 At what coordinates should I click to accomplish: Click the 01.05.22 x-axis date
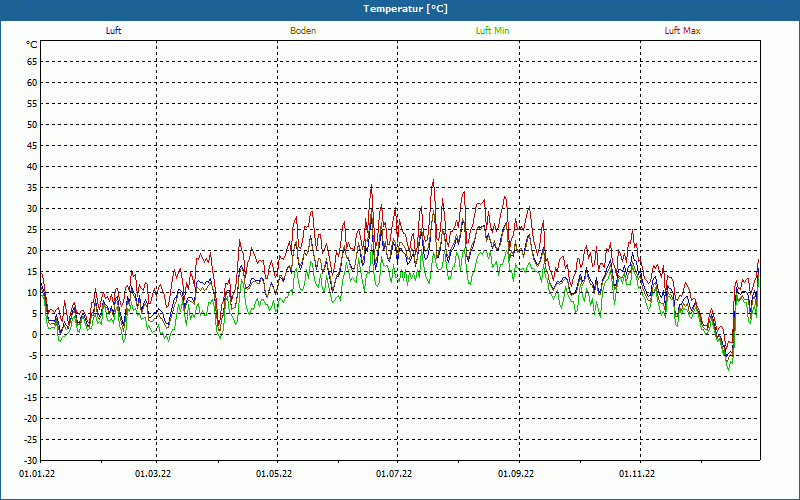coord(274,473)
